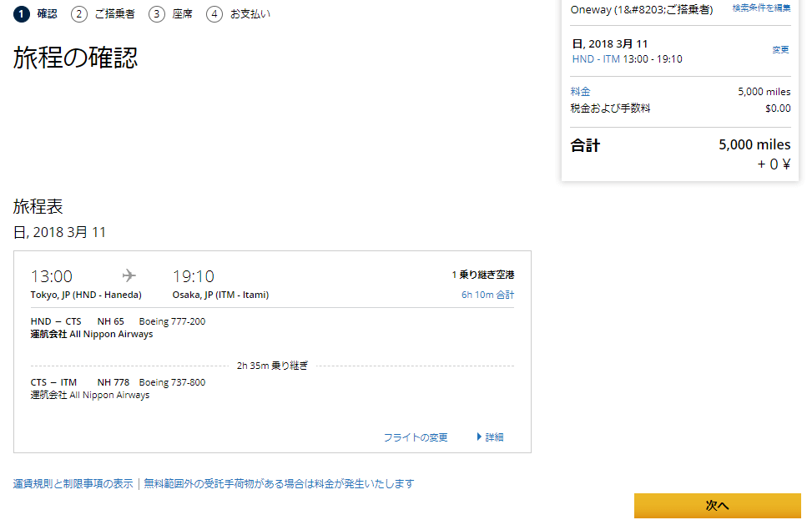This screenshot has height=525, width=812.
Task: Click the 検索条件を編集 link
Action: point(761,8)
